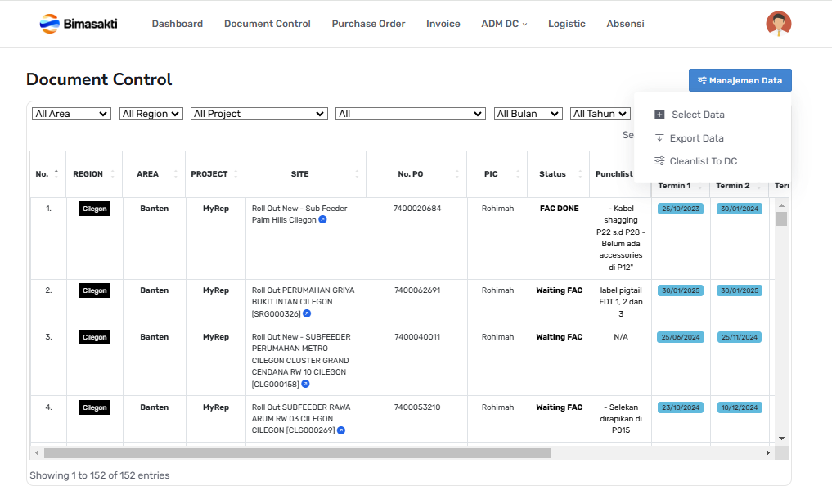
Task: Expand the All Area filter dropdown
Action: click(71, 114)
